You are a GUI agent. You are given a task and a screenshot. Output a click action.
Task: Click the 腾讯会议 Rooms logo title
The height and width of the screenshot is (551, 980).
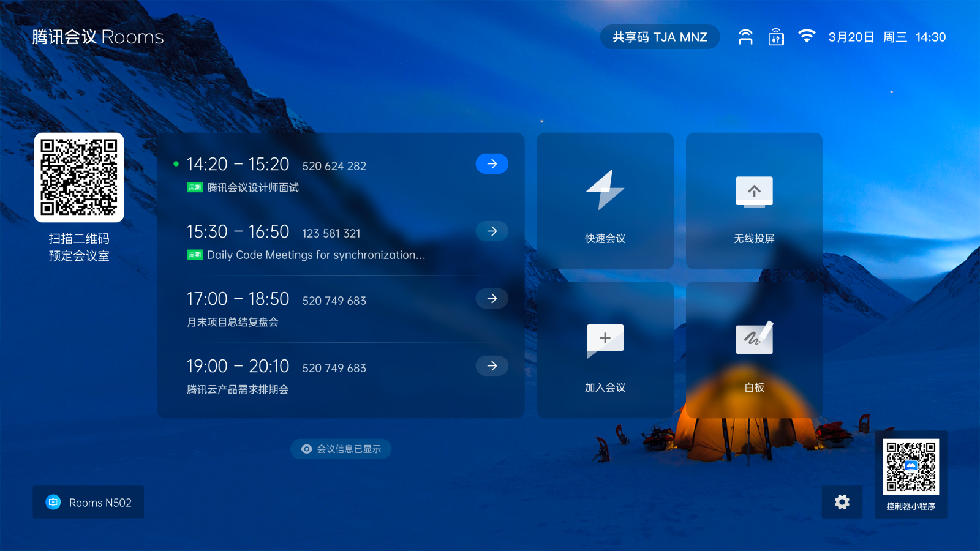[98, 37]
